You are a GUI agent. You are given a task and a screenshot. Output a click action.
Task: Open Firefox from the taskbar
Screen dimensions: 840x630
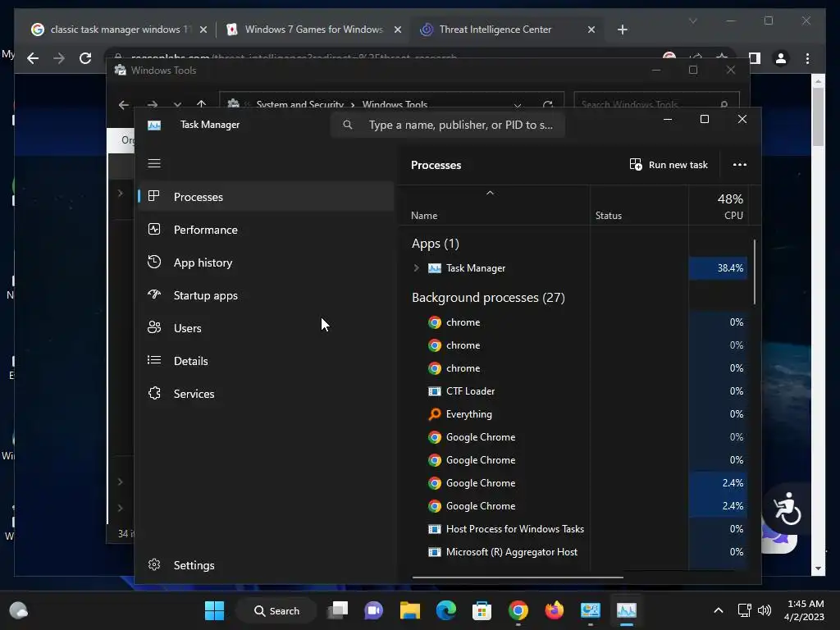(x=554, y=610)
